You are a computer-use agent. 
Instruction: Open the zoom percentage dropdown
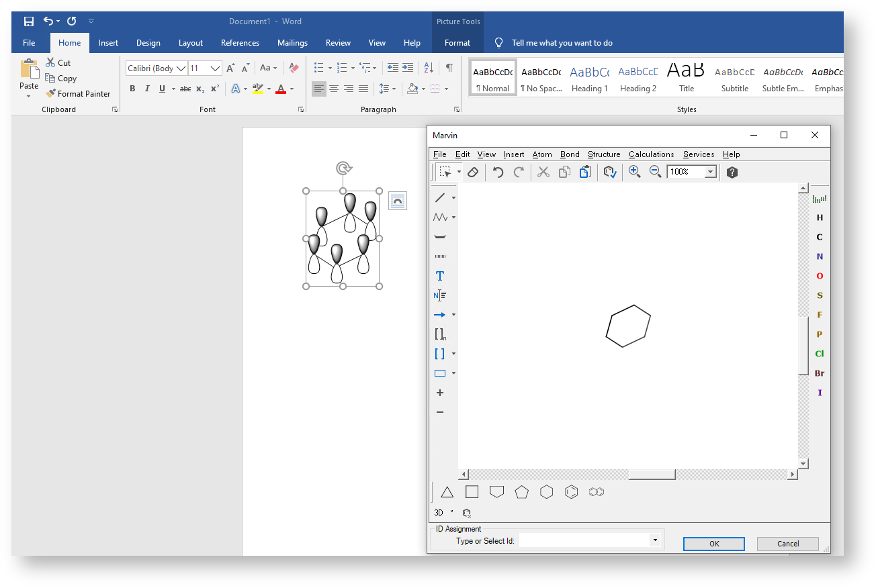(x=710, y=173)
